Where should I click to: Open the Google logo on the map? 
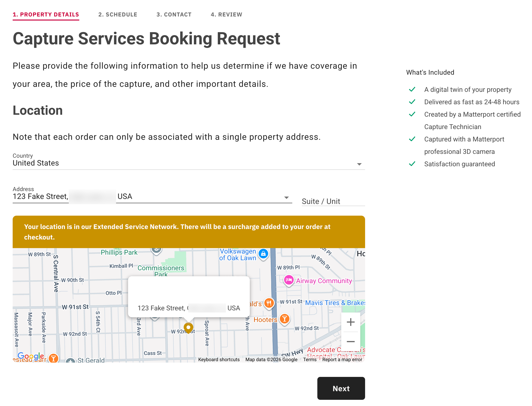[31, 356]
